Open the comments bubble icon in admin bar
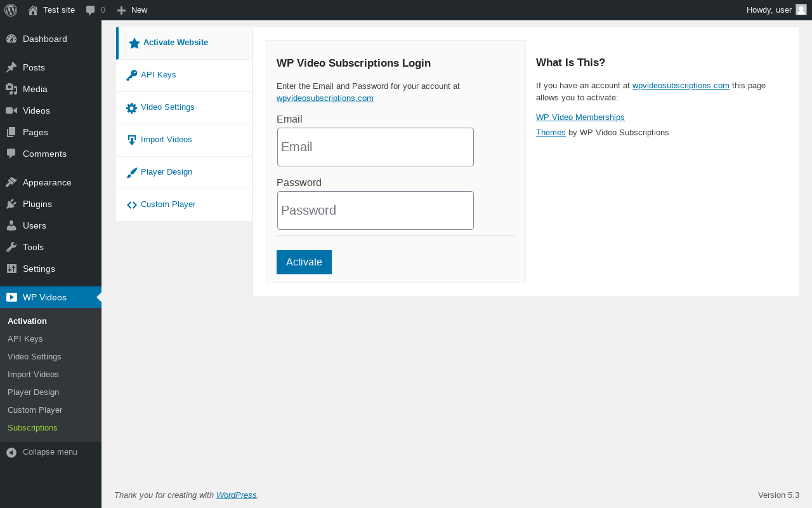 click(x=91, y=10)
